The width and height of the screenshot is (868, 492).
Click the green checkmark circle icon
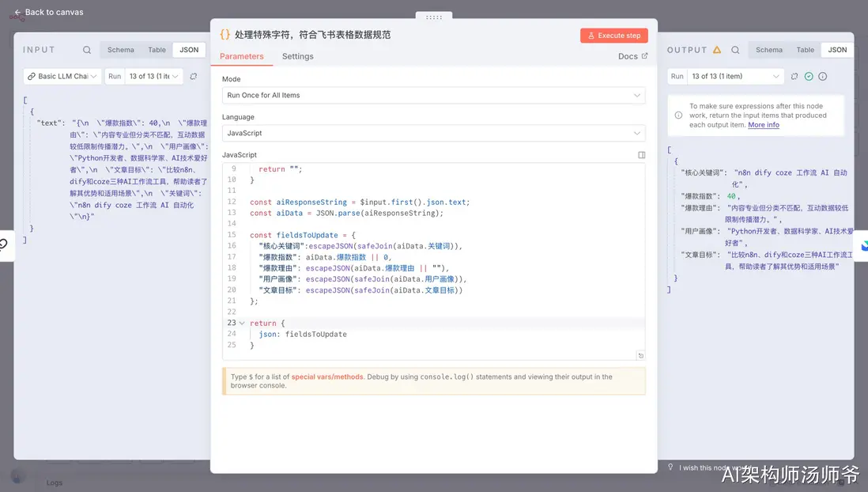click(x=809, y=77)
